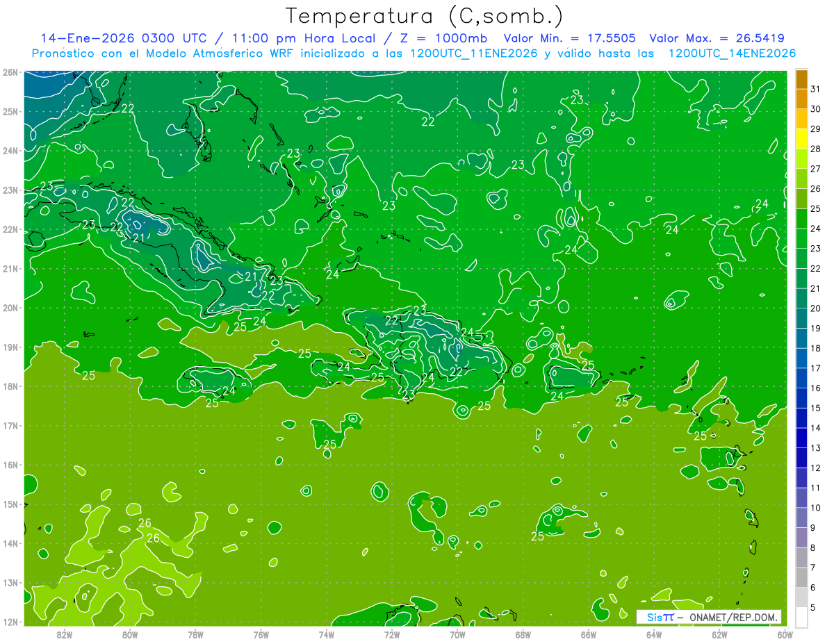Click the '1200UTC_14ENE2026' valid-until time
The image size is (834, 644).
(732, 53)
